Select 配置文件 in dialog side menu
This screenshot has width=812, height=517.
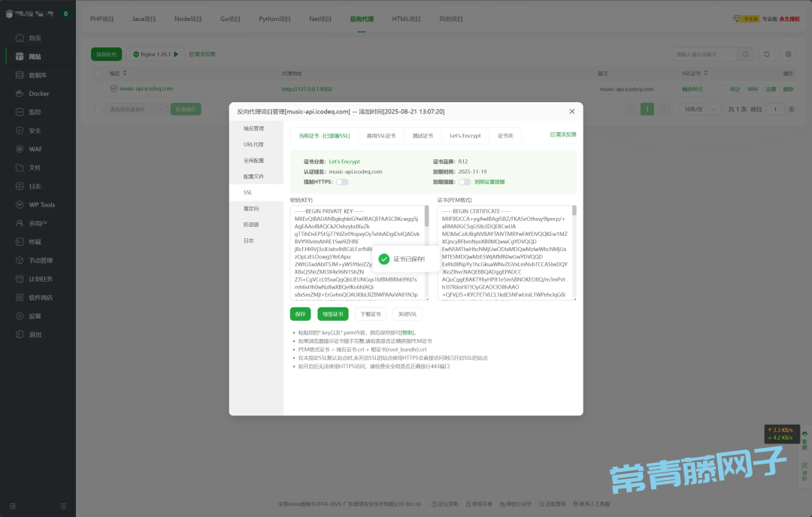[253, 177]
